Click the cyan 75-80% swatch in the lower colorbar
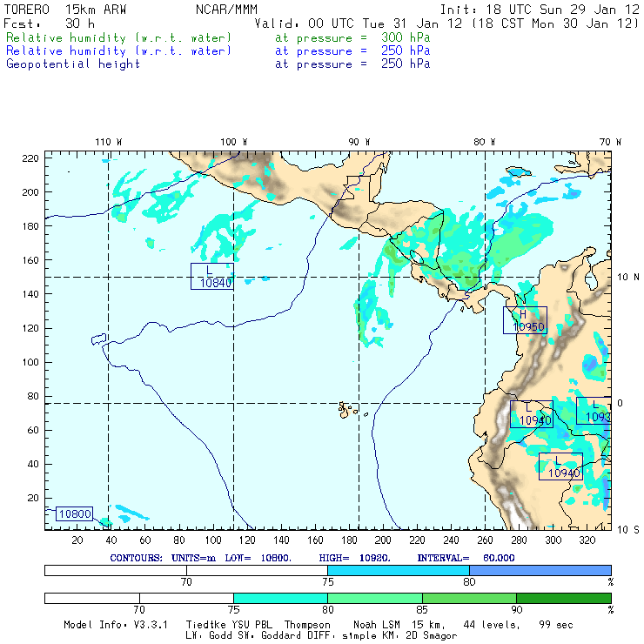 280,598
